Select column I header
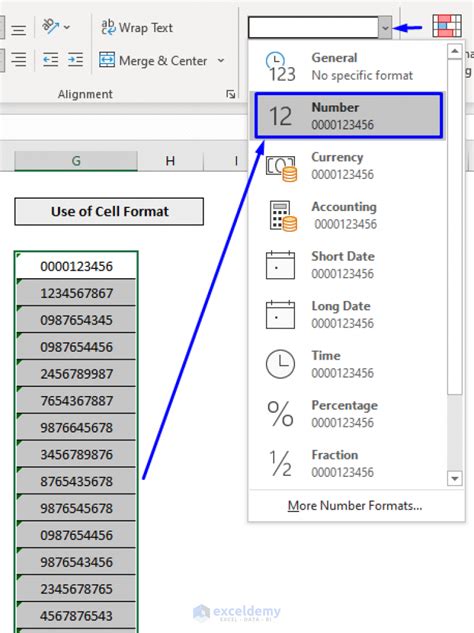Viewport: 474px width, 633px height. 236,161
